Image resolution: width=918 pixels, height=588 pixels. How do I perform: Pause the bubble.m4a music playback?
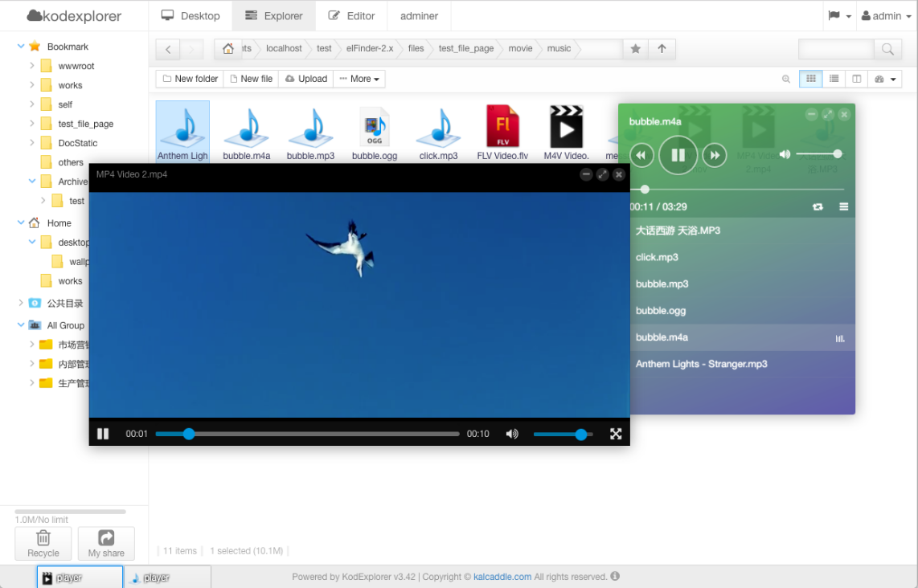[x=678, y=155]
